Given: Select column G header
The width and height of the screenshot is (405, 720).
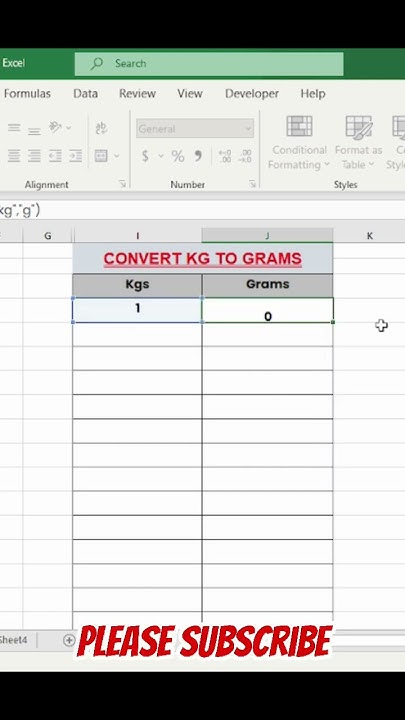Looking at the screenshot, I should [x=47, y=236].
